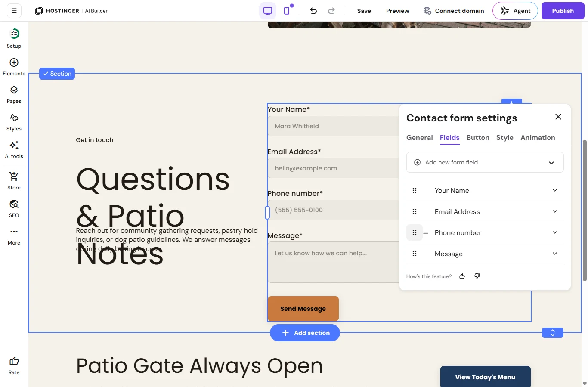This screenshot has width=588, height=387.
Task: Rate the builder
Action: [14, 365]
